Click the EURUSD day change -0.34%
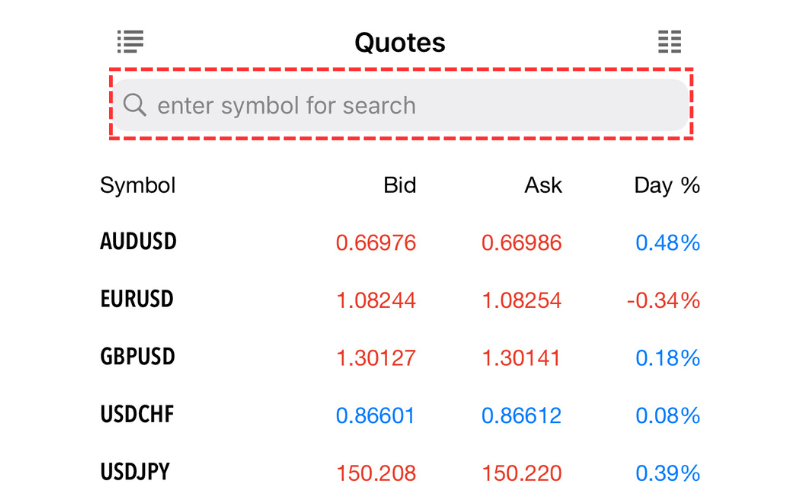The height and width of the screenshot is (500, 800). (663, 300)
